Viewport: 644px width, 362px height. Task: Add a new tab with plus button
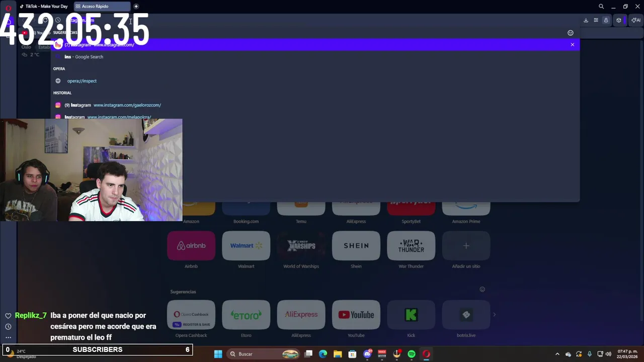coord(136,7)
